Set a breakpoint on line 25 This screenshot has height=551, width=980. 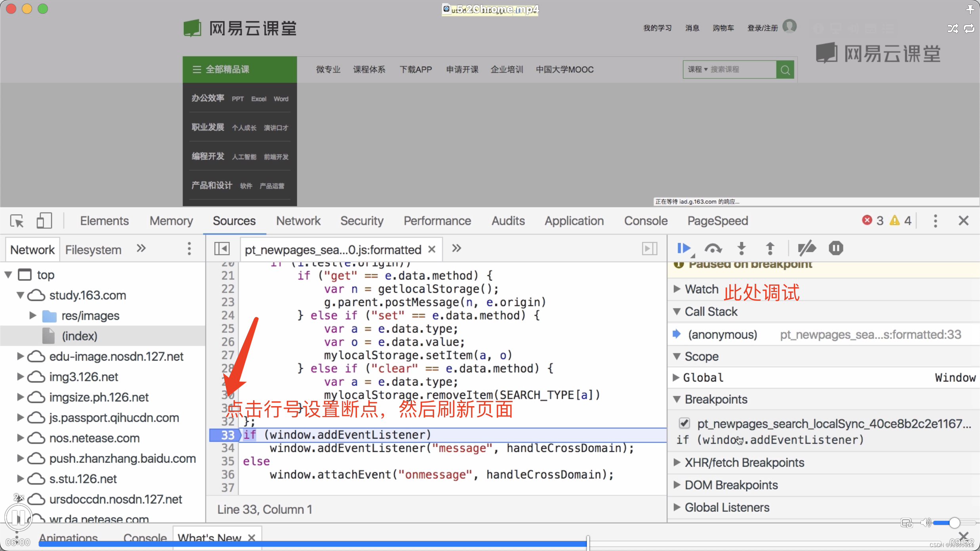(x=227, y=329)
